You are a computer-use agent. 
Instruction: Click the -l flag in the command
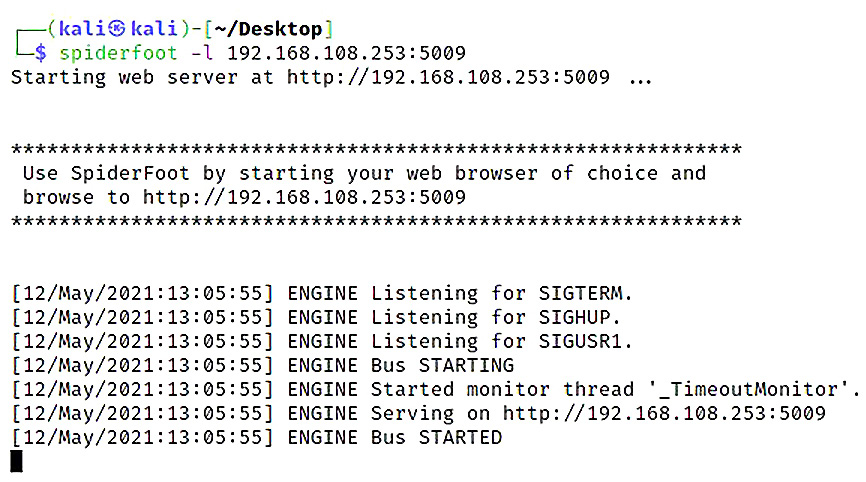(203, 52)
